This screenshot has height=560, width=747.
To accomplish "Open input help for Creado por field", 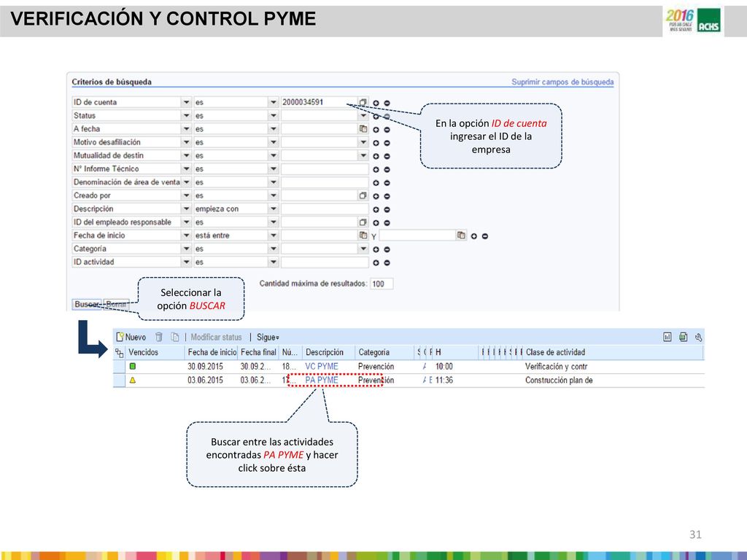I will (363, 195).
